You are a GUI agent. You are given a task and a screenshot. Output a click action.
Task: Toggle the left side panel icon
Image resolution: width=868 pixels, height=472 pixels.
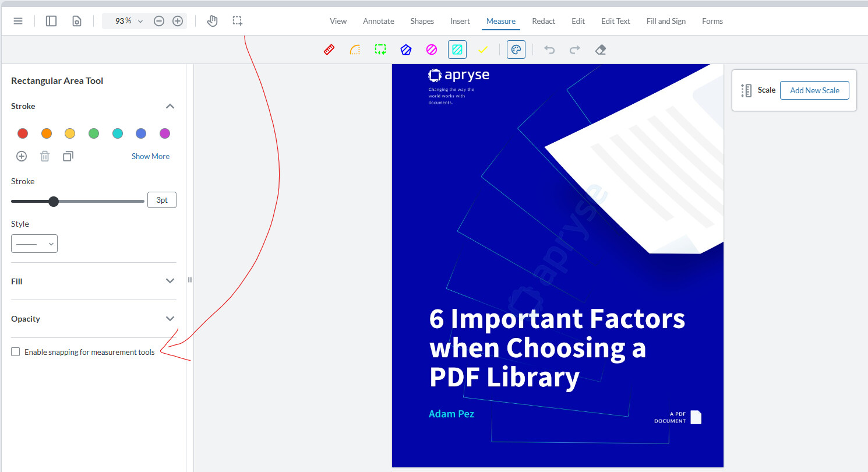pyautogui.click(x=51, y=21)
